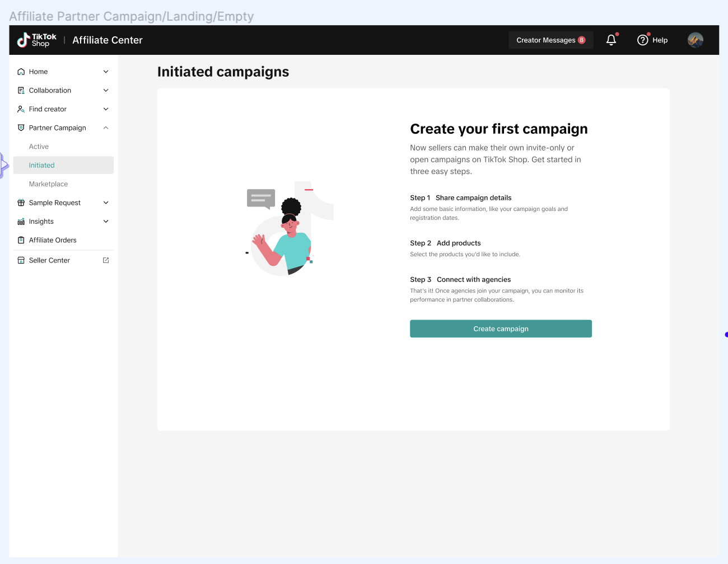Screen dimensions: 728x564
Task: Click the Home house icon in sidebar
Action: (21, 72)
